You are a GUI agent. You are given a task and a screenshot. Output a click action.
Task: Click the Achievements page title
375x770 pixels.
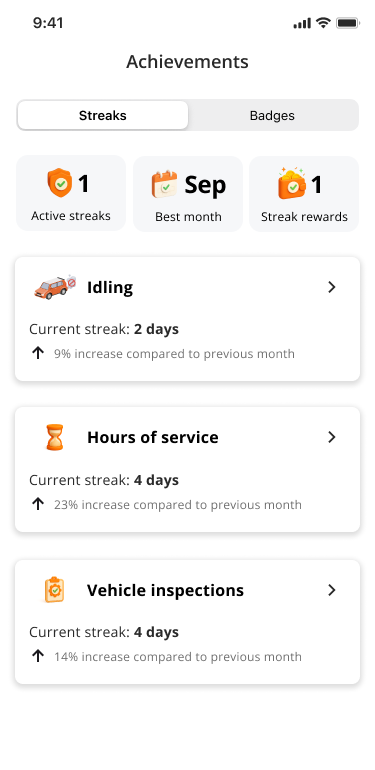pyautogui.click(x=188, y=62)
